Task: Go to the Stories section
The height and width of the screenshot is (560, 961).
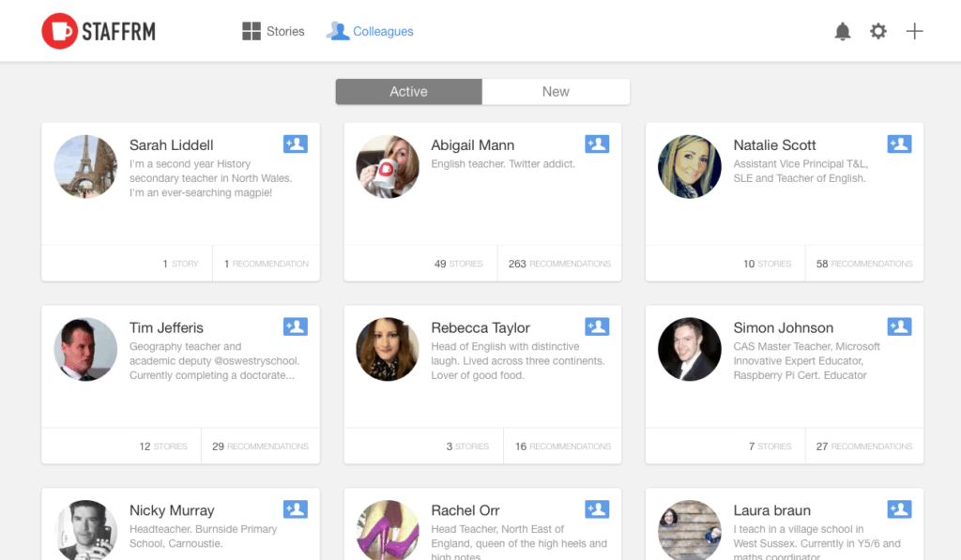Action: click(x=273, y=32)
